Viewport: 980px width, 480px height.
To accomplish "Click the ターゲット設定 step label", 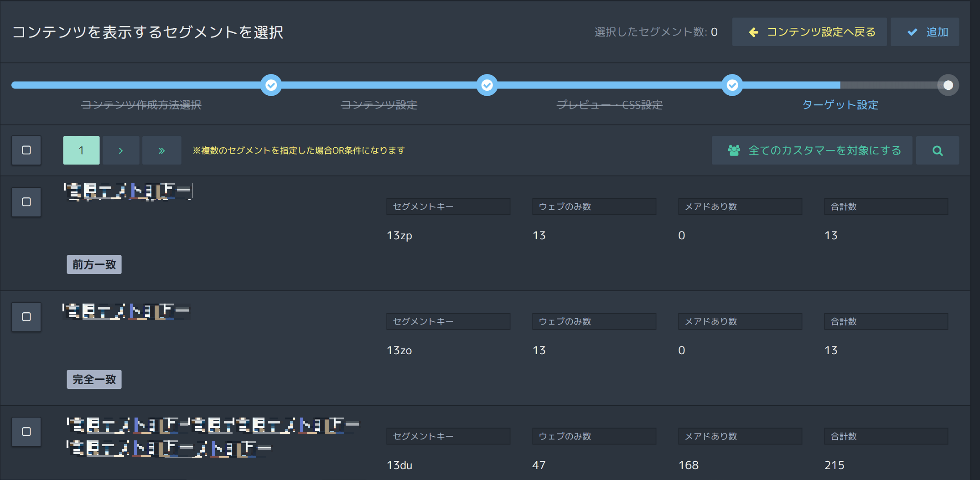I will (840, 105).
